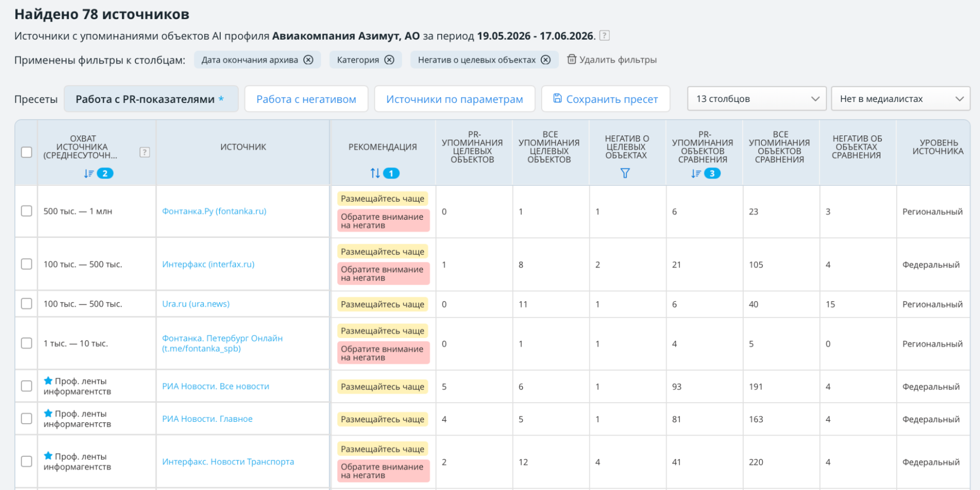Expand the Нет в медиалистах dropdown
The width and height of the screenshot is (980, 490).
click(x=901, y=99)
